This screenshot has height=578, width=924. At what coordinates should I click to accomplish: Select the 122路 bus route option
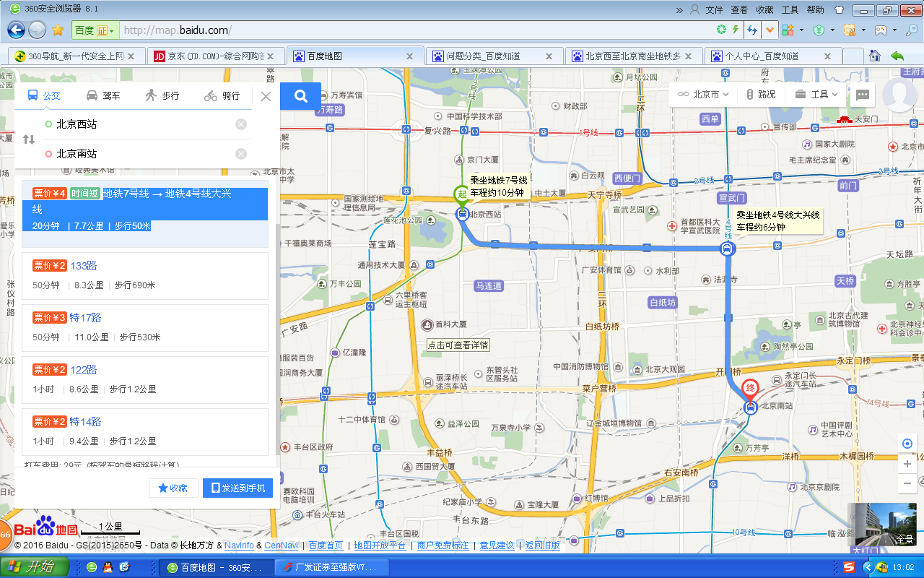[145, 379]
